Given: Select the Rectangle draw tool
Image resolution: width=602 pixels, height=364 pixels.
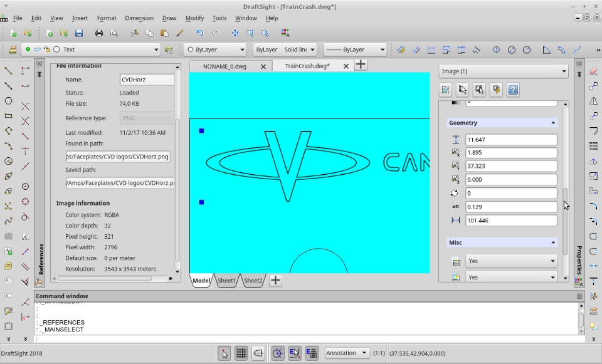Looking at the screenshot, I should pos(8,116).
